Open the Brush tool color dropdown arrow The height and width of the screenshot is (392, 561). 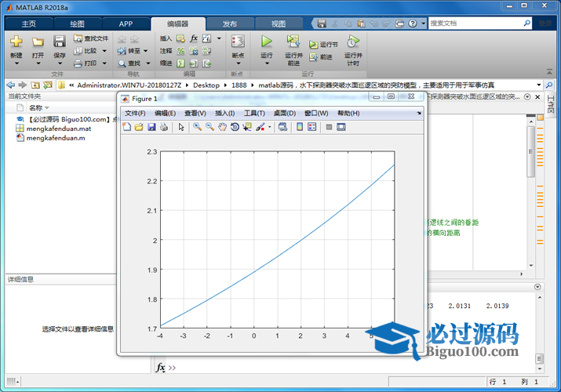tap(269, 127)
